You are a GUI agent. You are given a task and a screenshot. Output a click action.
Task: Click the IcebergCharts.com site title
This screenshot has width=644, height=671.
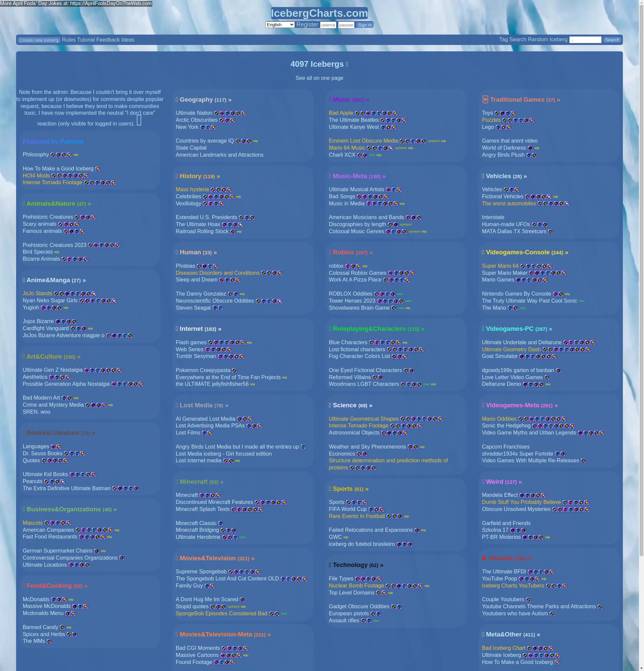[319, 13]
